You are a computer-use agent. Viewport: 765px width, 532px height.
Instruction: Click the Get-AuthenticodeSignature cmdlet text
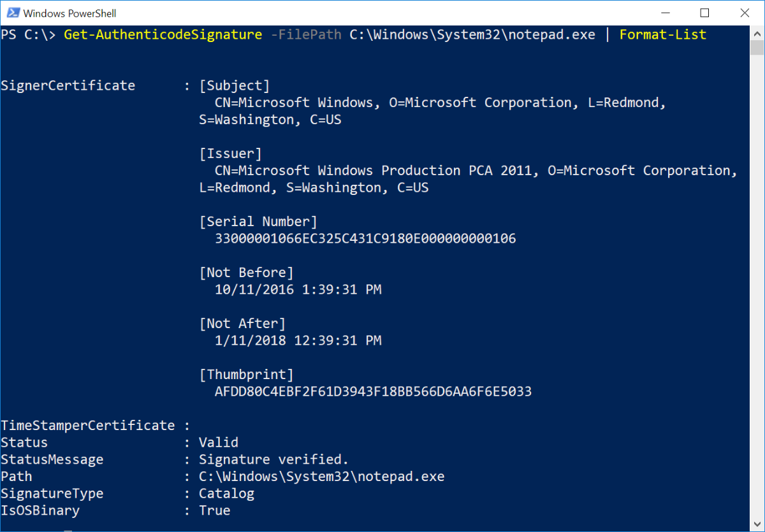pyautogui.click(x=163, y=34)
